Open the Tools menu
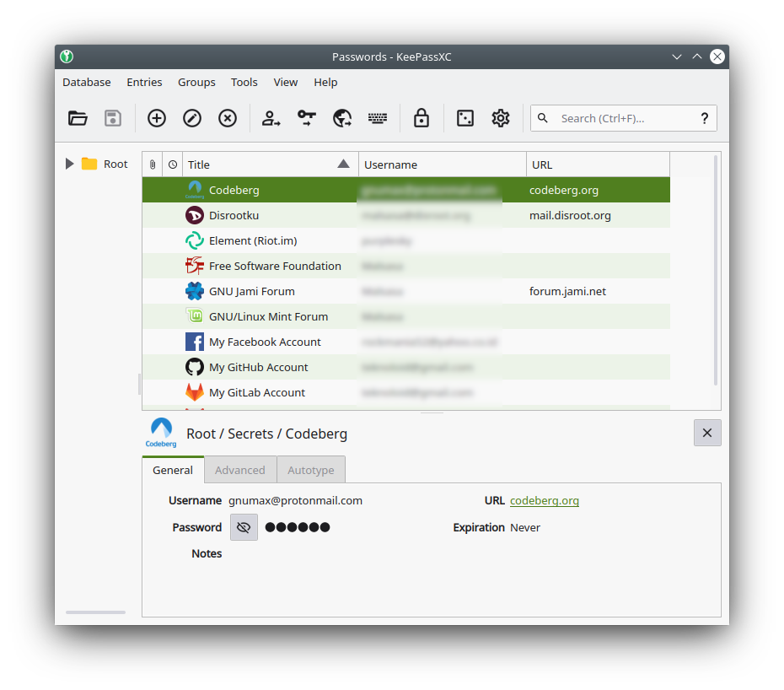The width and height of the screenshot is (784, 690). pos(244,82)
